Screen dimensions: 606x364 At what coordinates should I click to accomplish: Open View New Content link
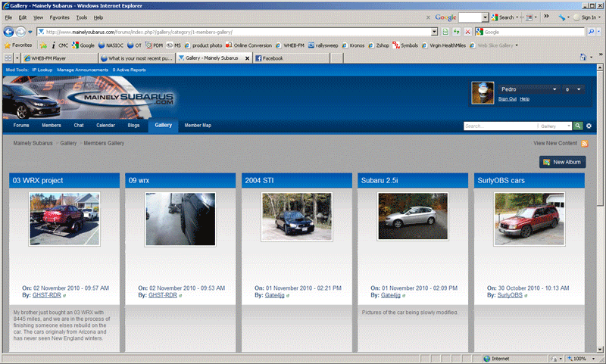tap(555, 143)
